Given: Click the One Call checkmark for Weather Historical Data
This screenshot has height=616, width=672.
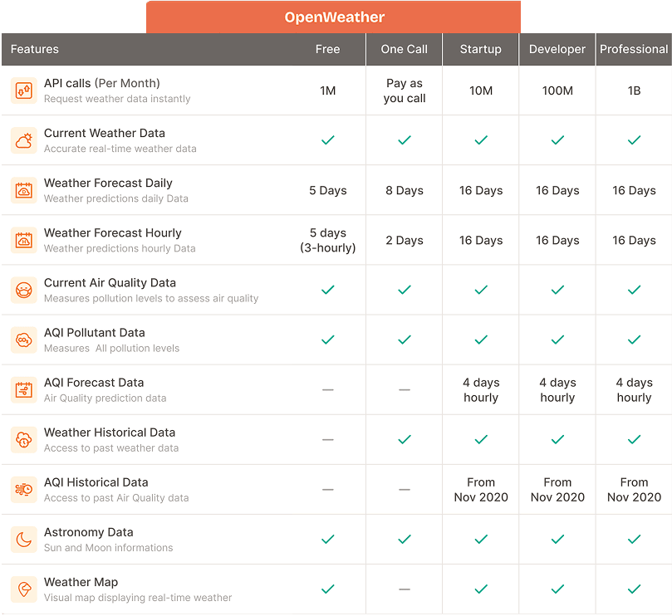Looking at the screenshot, I should (x=404, y=439).
